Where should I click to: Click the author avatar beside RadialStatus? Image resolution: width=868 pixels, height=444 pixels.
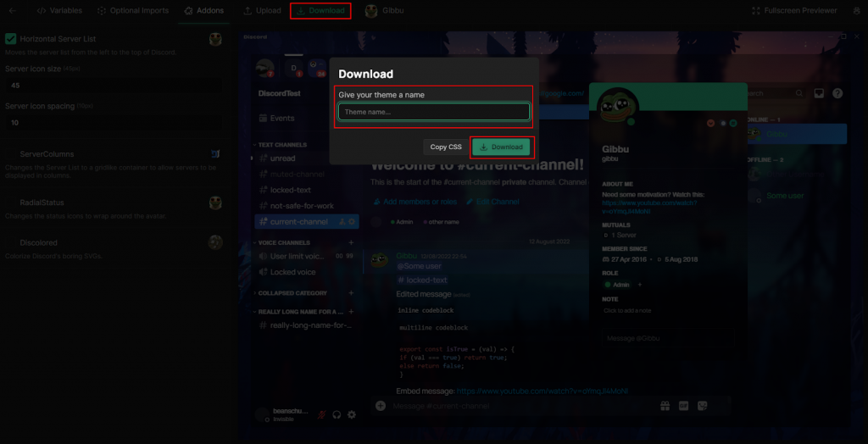click(216, 203)
